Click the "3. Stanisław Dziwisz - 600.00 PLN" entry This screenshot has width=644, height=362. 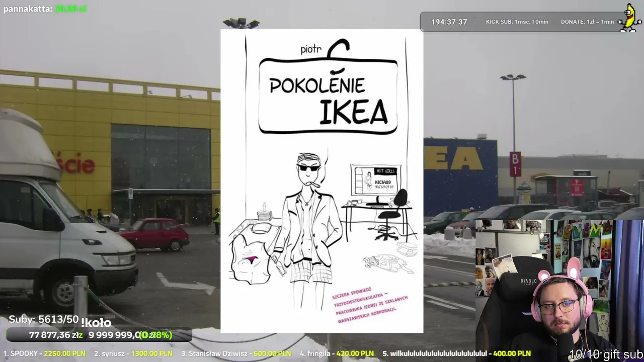click(236, 353)
